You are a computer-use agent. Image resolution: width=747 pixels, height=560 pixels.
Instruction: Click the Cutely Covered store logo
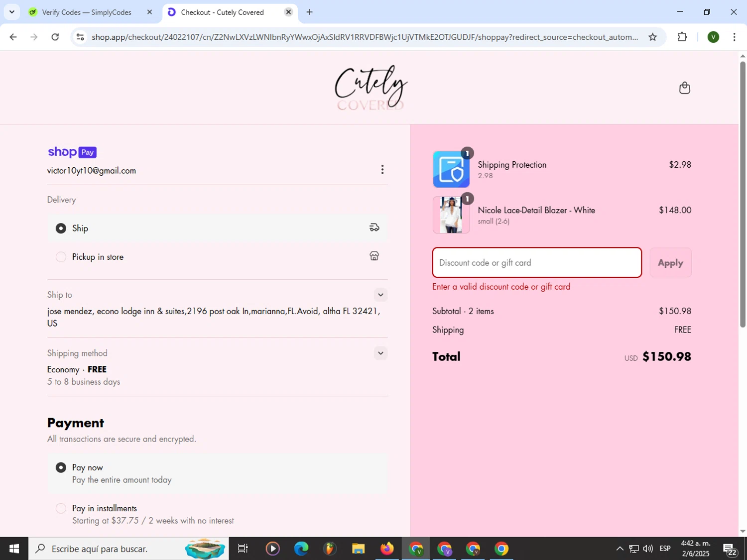click(x=371, y=88)
